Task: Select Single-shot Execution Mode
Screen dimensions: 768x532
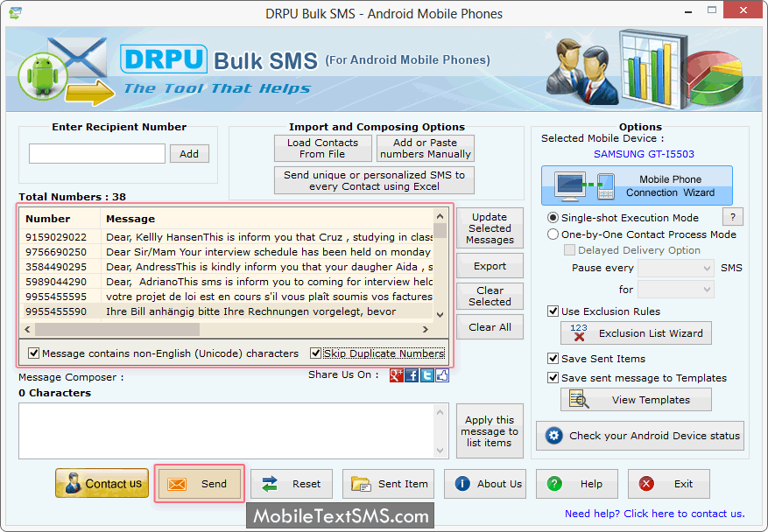Action: (x=553, y=217)
